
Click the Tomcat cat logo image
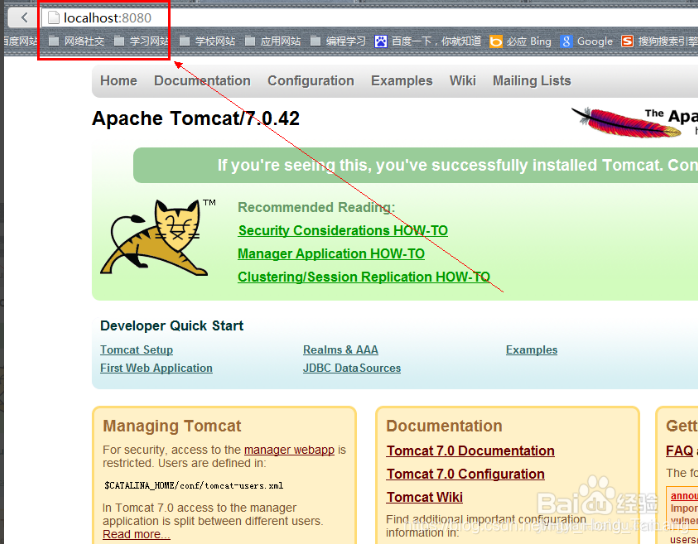154,238
